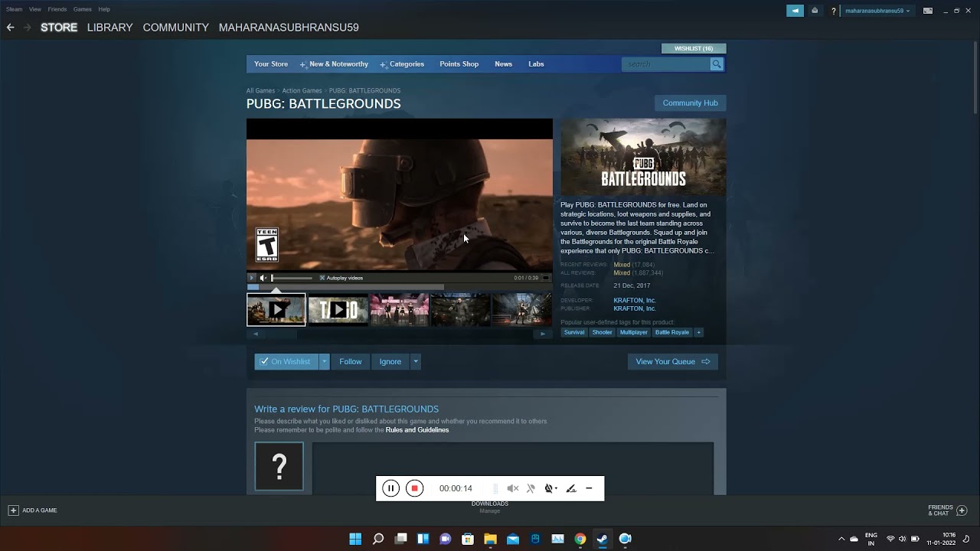Open the Points Shop tab
This screenshot has height=551, width=980.
[459, 64]
